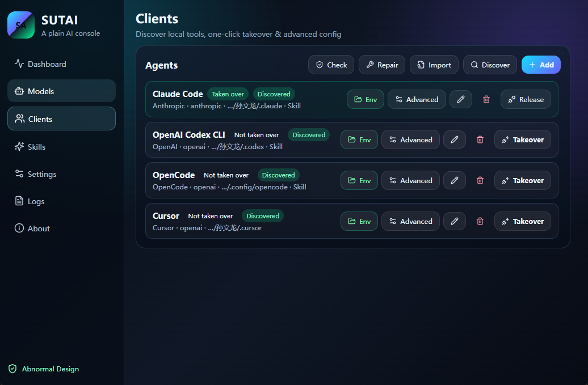Open Advanced for OpenCode
The height and width of the screenshot is (385, 588).
pyautogui.click(x=410, y=180)
